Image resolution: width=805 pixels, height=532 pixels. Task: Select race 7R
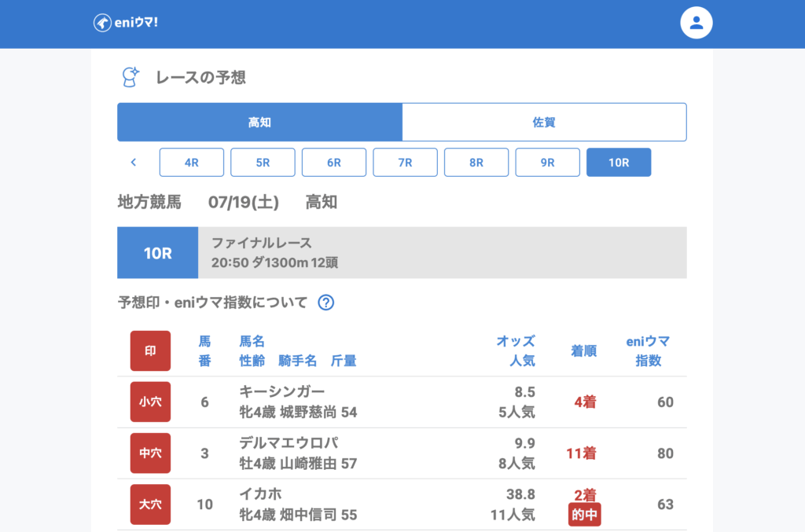405,163
